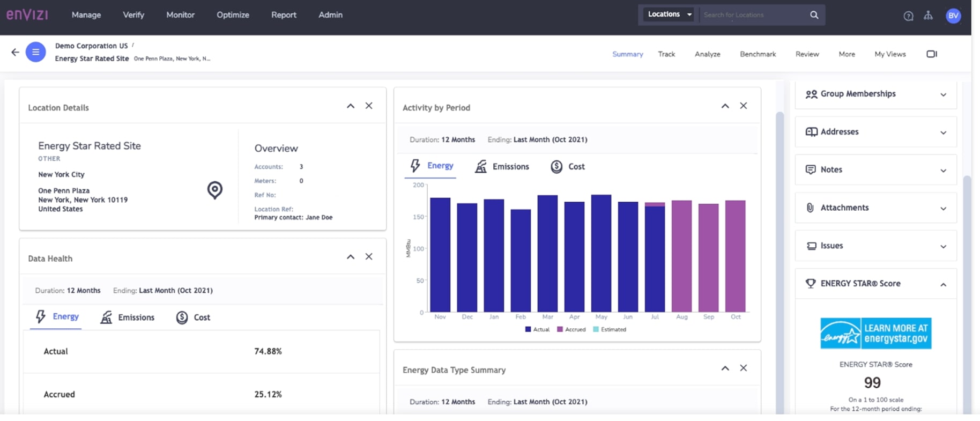Open the Benchmark view link
Screen dimensions: 980x421
[x=758, y=54]
